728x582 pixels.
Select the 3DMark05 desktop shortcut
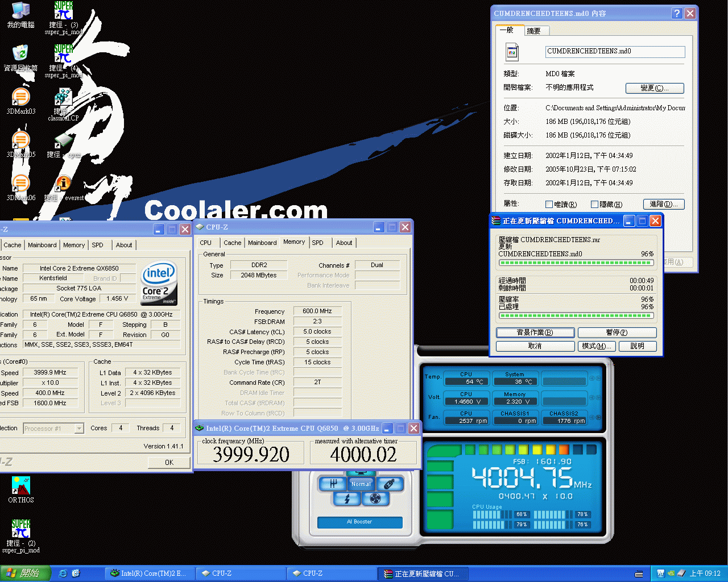20,144
